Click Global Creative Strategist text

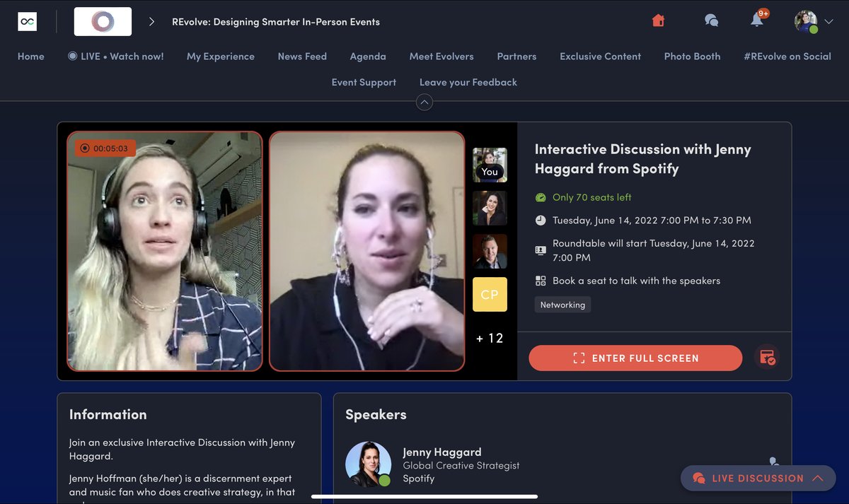point(461,466)
